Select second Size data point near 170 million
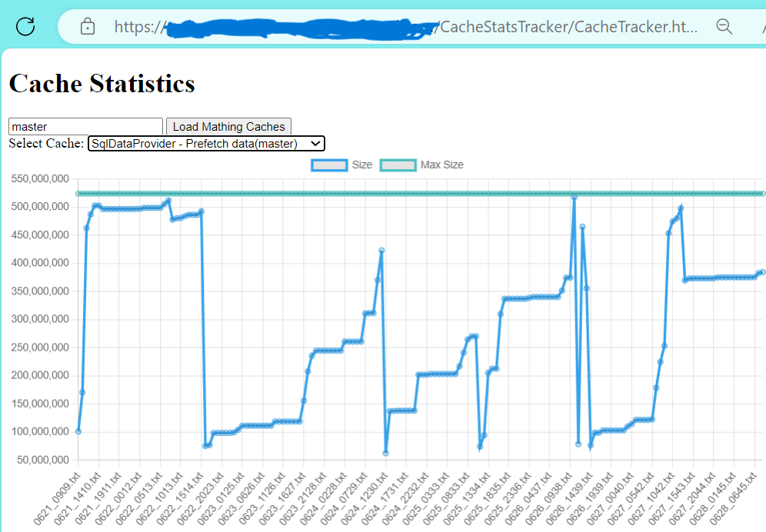766x532 pixels. (x=82, y=392)
